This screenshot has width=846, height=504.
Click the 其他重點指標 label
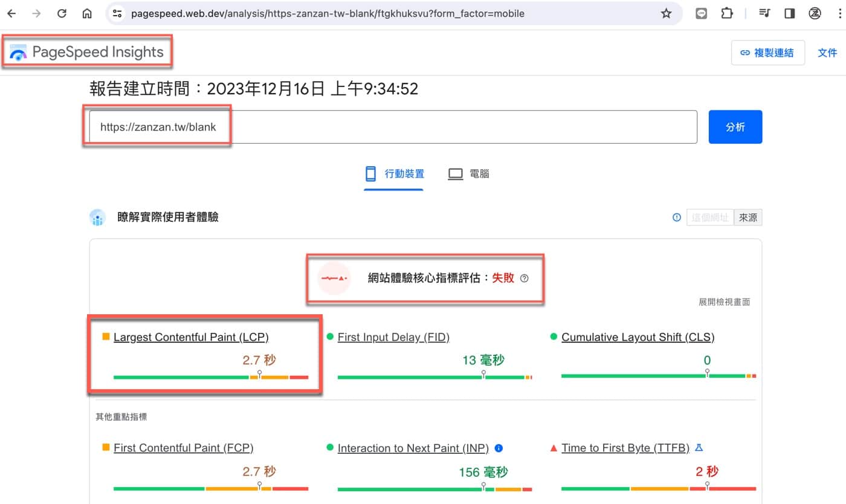[x=121, y=416]
